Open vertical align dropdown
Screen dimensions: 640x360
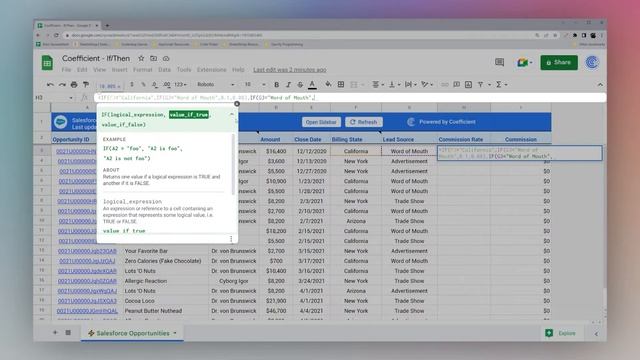pyautogui.click(x=394, y=84)
